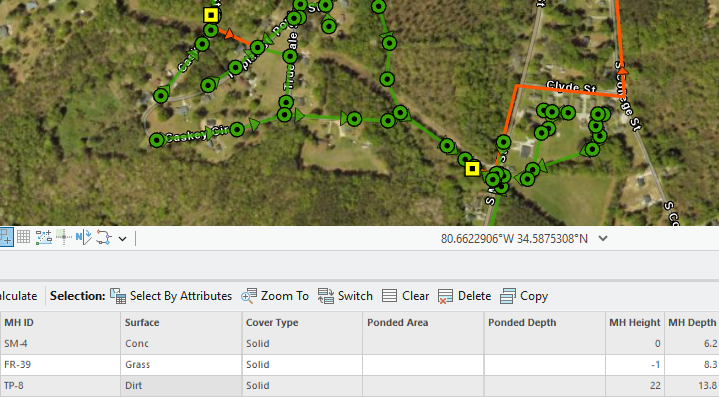Click the Copy selection icon
The width and height of the screenshot is (719, 397).
pos(508,296)
